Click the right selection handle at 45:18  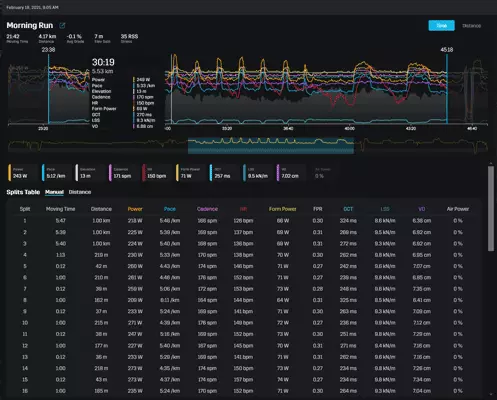coord(447,88)
